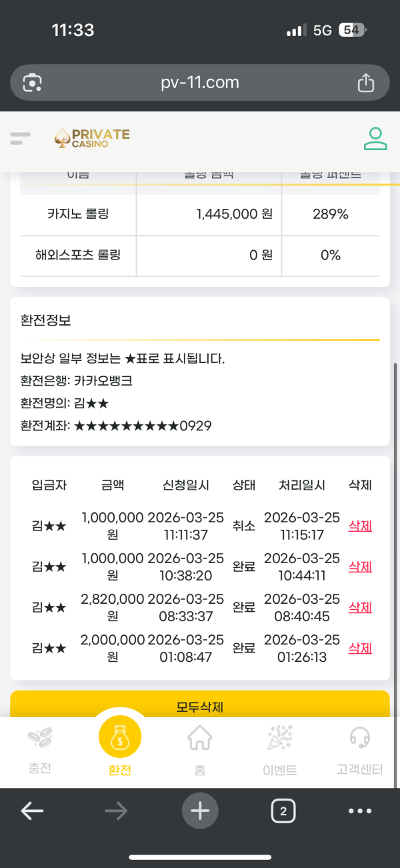Delete the 10:38:20 withdrawal record
This screenshot has height=868, width=400.
[x=360, y=566]
